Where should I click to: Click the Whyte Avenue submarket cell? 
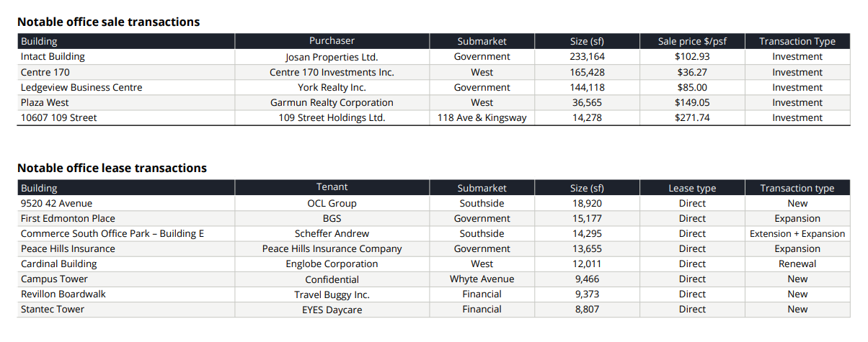pos(482,279)
